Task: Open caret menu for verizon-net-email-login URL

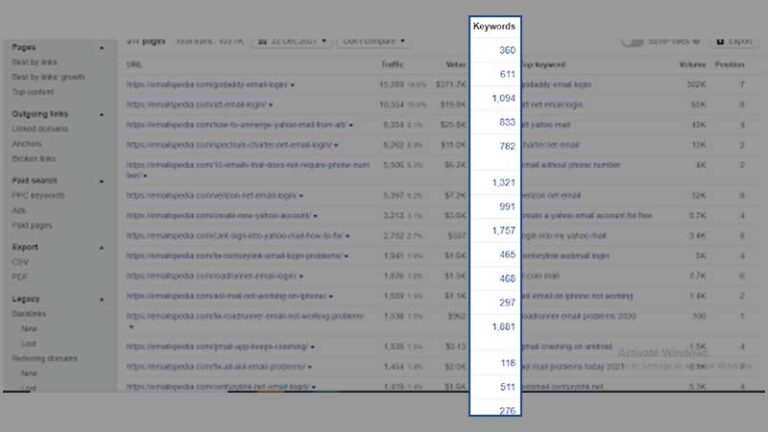Action: coord(301,196)
